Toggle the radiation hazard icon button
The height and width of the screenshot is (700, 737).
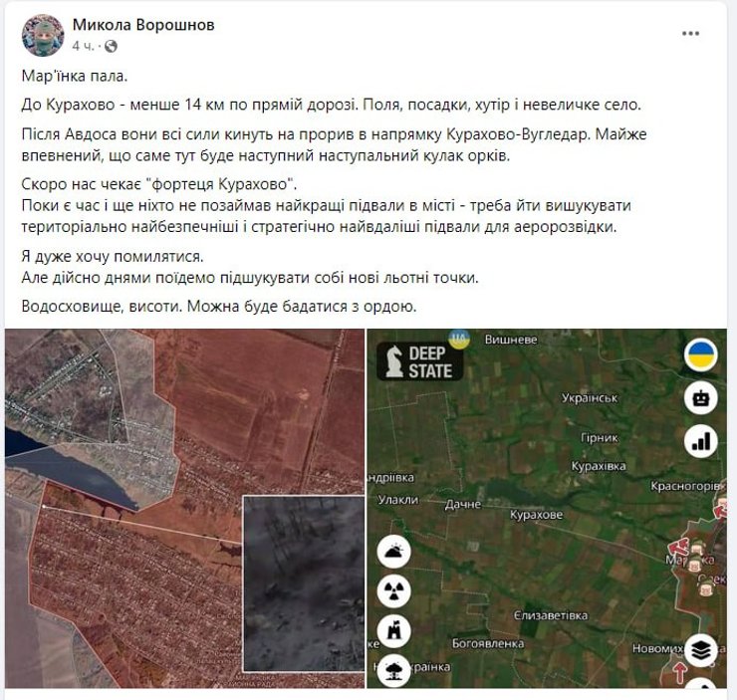coord(393,591)
